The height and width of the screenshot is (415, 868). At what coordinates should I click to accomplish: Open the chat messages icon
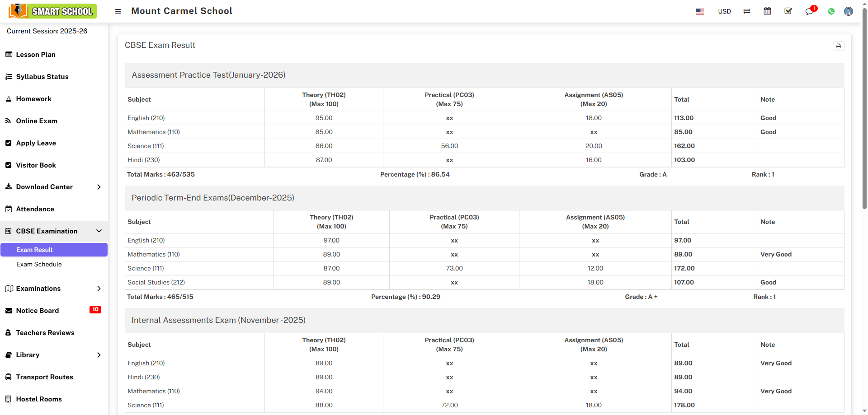810,11
